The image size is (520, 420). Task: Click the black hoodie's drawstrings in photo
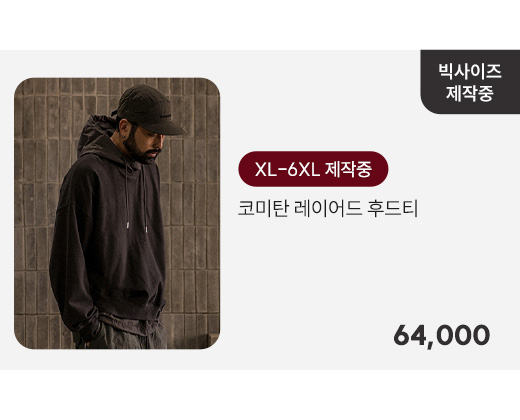136,197
